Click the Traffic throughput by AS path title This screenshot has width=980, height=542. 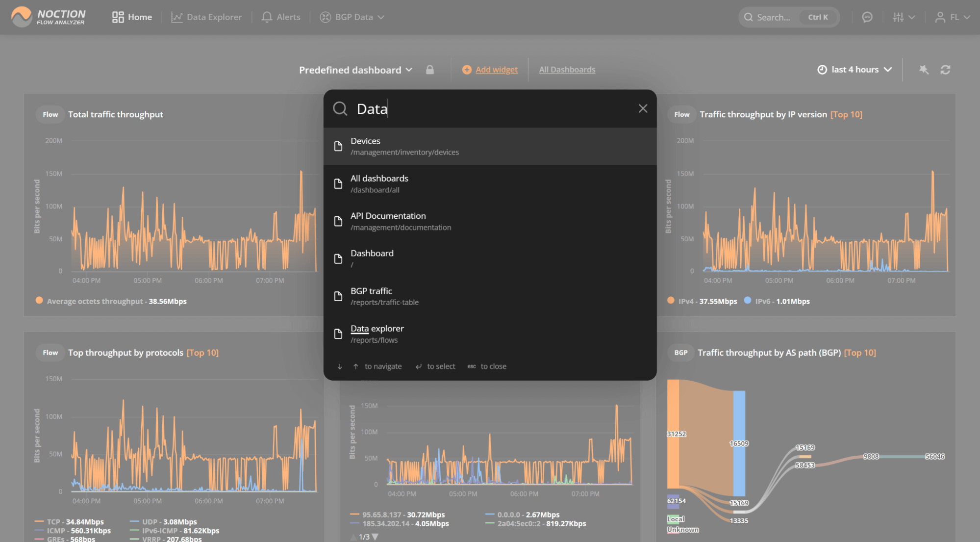[769, 353]
